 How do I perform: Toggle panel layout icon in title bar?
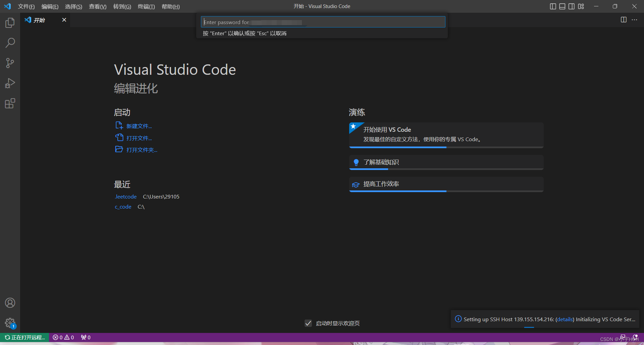coord(562,6)
